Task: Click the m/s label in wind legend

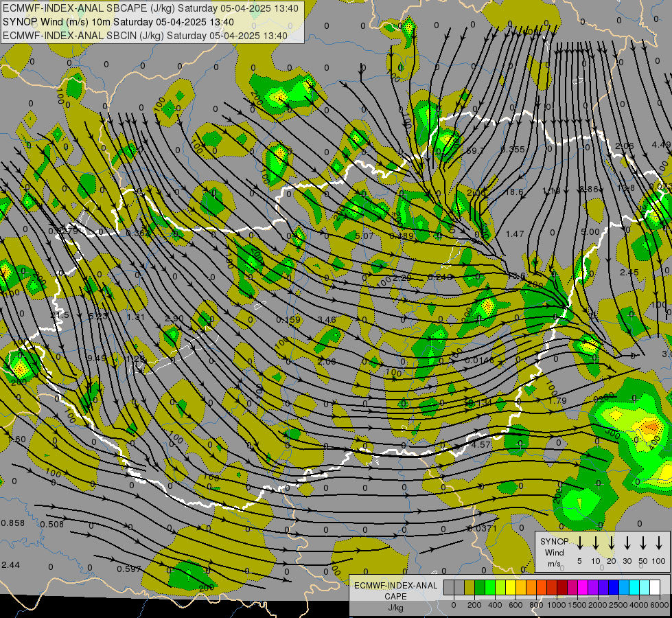Action: pos(554,564)
